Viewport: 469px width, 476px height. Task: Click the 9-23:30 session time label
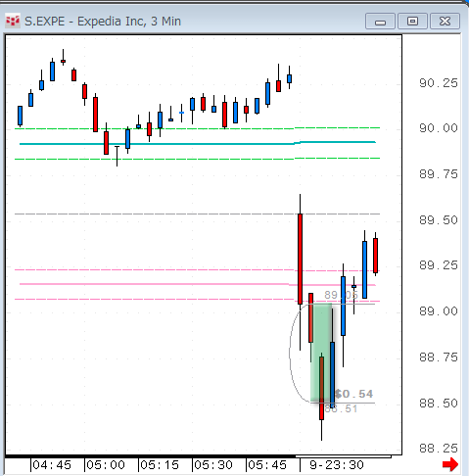(x=337, y=465)
